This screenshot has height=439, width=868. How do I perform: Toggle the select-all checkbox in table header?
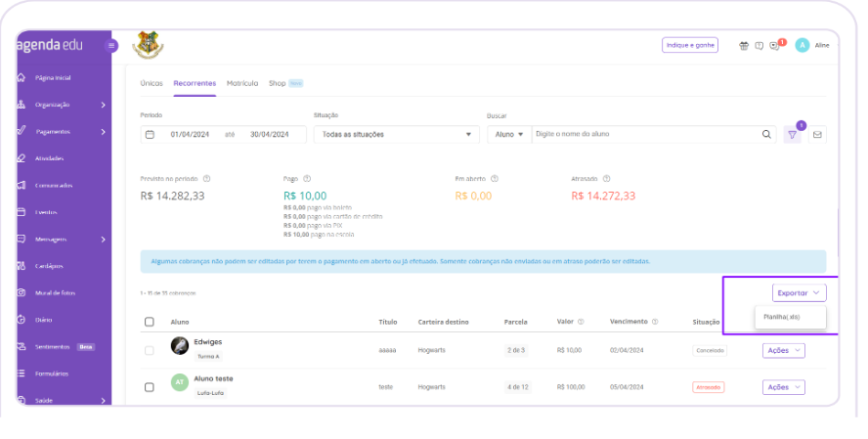(x=150, y=322)
